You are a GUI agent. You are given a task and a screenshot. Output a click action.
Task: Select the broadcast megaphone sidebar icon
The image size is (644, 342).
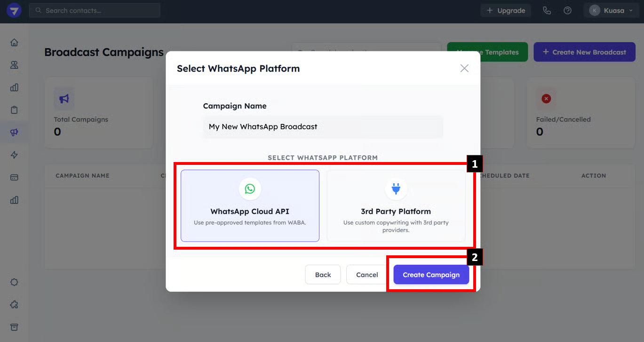14,133
